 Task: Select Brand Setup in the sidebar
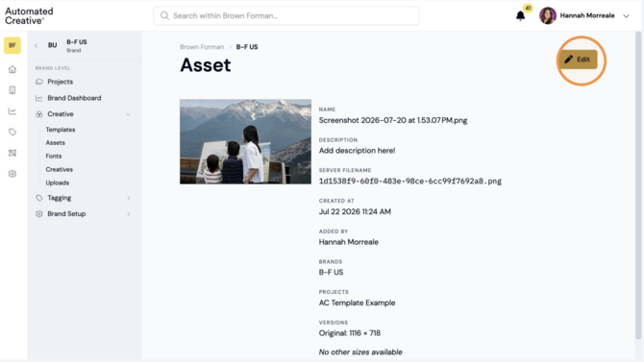[66, 214]
